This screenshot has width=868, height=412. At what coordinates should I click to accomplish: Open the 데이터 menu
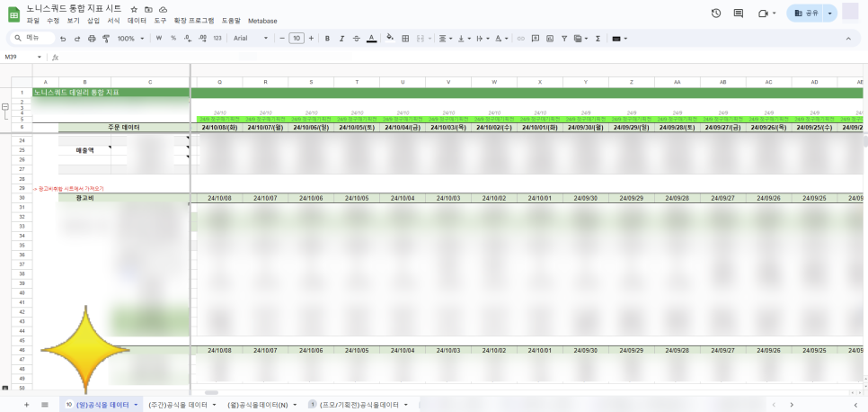coord(137,21)
